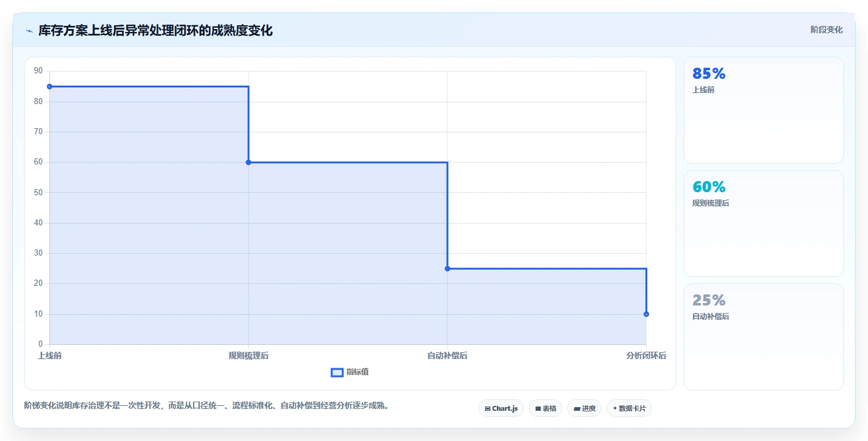Select the 进度 tag
The image size is (868, 441).
pyautogui.click(x=584, y=408)
